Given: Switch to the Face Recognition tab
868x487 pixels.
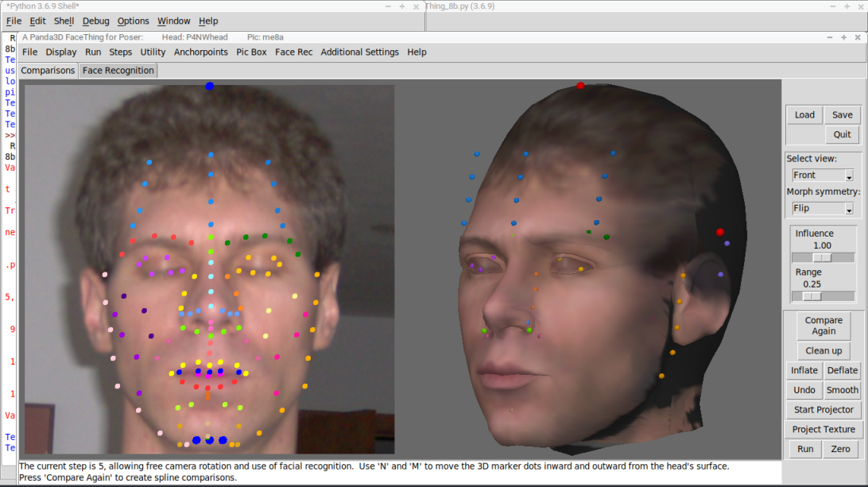Looking at the screenshot, I should point(118,70).
